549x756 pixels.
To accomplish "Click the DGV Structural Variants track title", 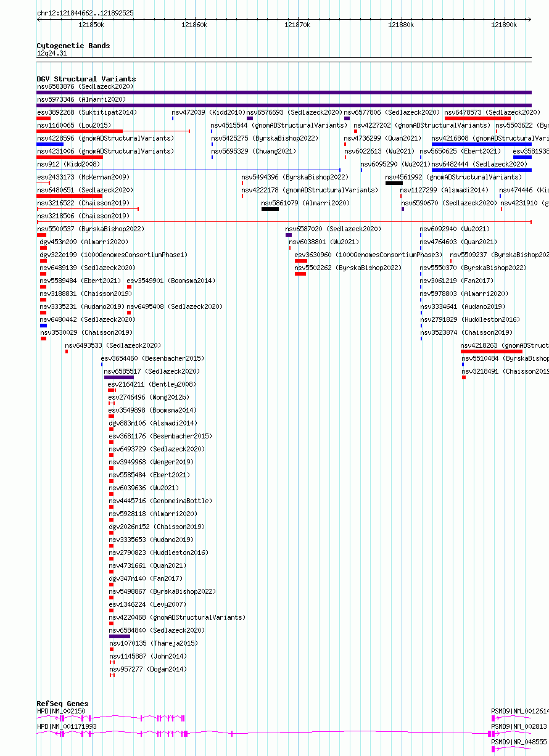I will 86,79.
